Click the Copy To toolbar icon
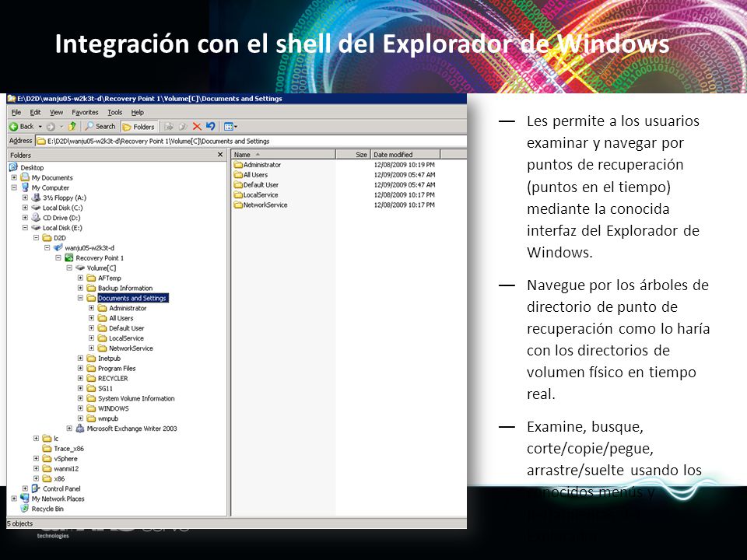Screen dimensions: 747x560 (x=183, y=126)
